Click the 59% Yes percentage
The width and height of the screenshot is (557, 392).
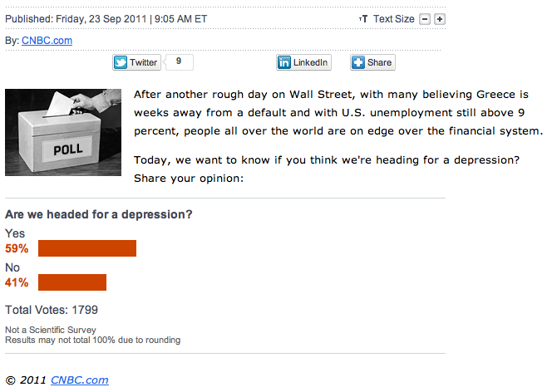[17, 248]
